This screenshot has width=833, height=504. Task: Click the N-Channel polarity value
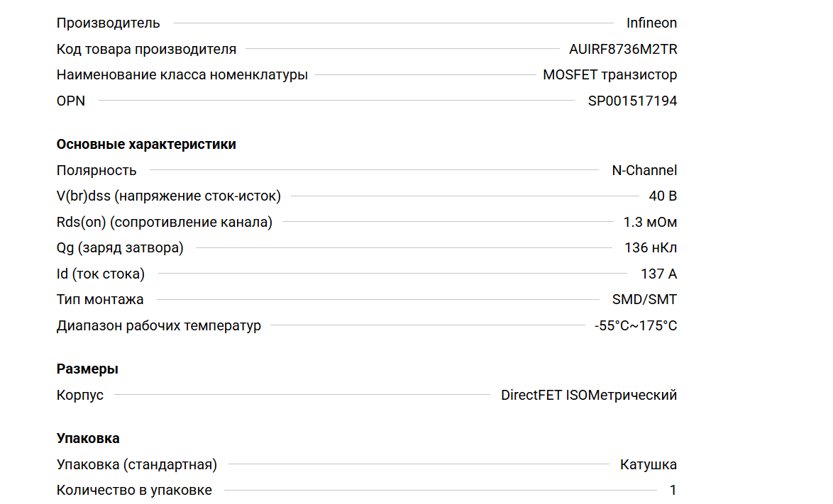644,170
